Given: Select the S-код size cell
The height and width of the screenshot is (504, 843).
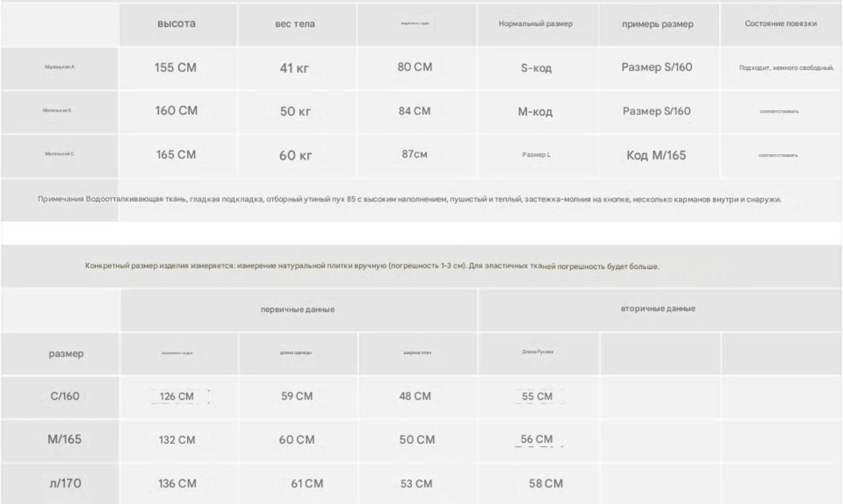Looking at the screenshot, I should pos(535,68).
